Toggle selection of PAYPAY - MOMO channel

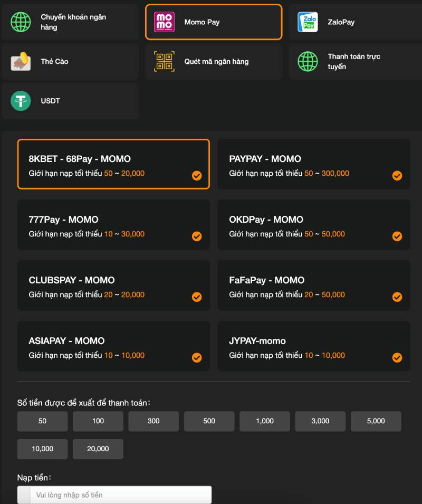pos(397,176)
